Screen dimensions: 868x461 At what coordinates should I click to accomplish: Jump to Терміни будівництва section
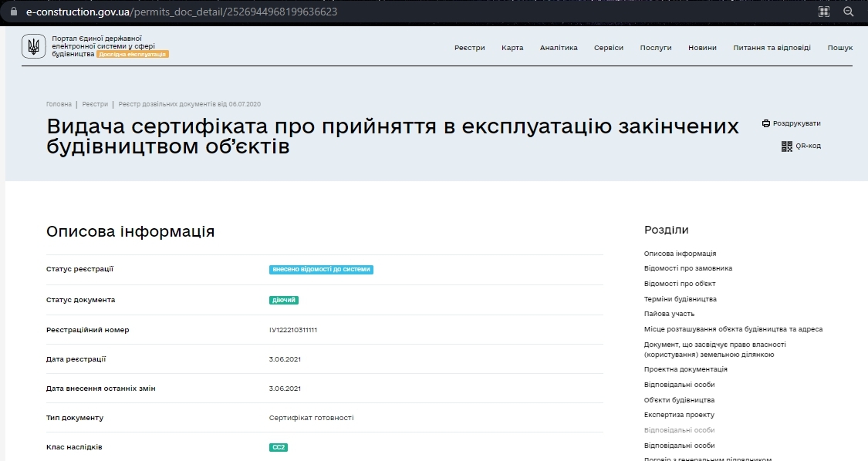tap(681, 299)
